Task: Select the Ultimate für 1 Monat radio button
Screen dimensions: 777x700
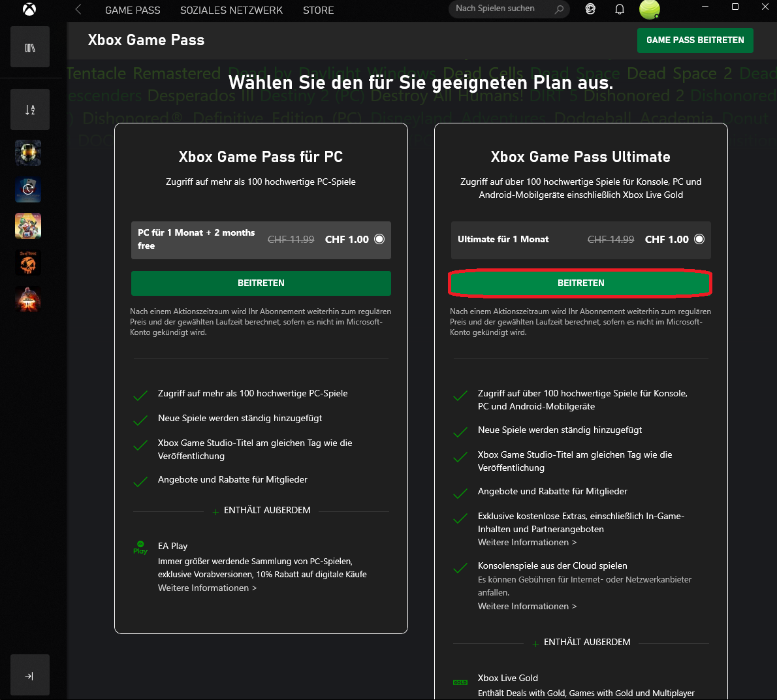Action: pos(699,239)
